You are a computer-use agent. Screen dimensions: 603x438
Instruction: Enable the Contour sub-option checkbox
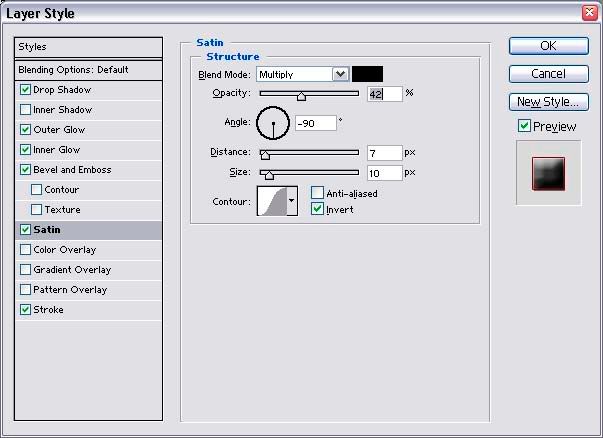click(37, 190)
